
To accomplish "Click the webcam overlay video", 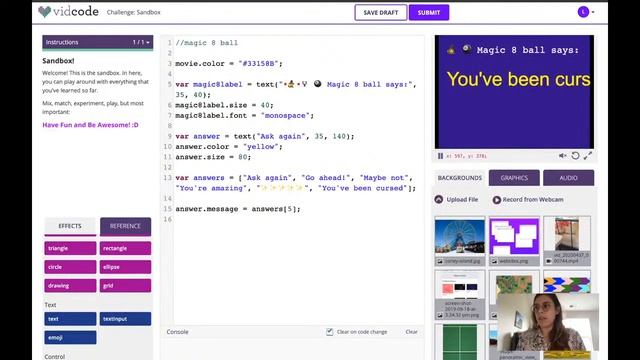I will 547,322.
